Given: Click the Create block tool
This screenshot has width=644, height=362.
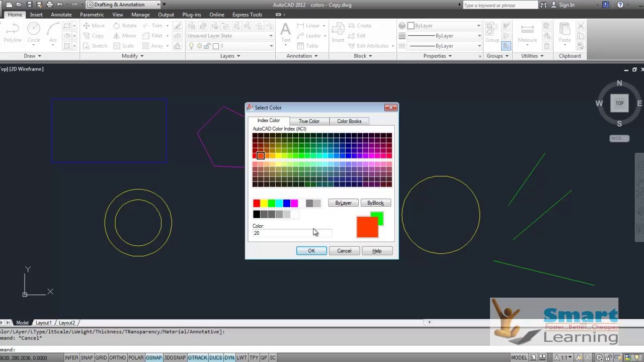Looking at the screenshot, I should [360, 26].
